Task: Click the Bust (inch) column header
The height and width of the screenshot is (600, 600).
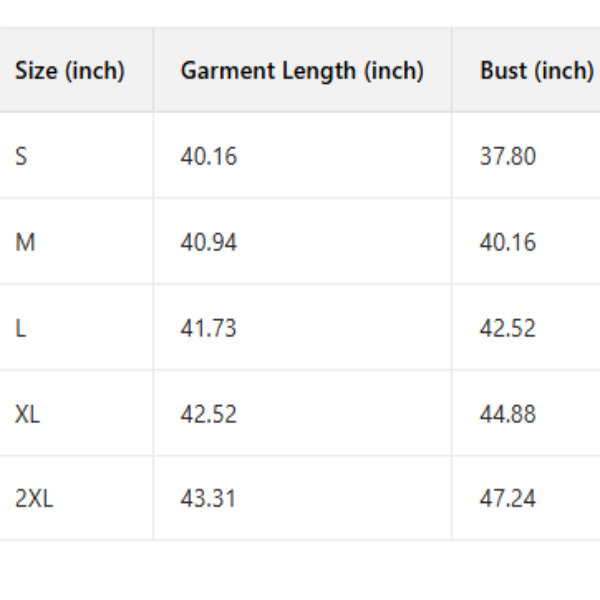Action: pyautogui.click(x=536, y=71)
